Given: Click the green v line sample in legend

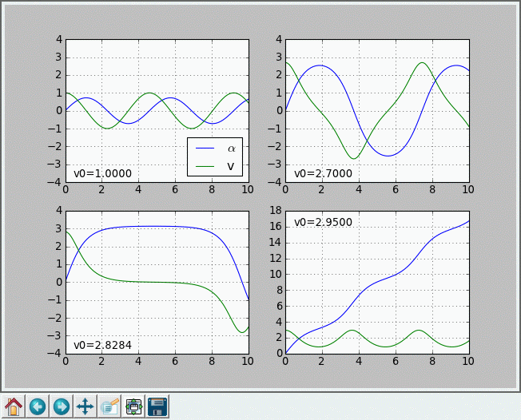Looking at the screenshot, I should (206, 165).
